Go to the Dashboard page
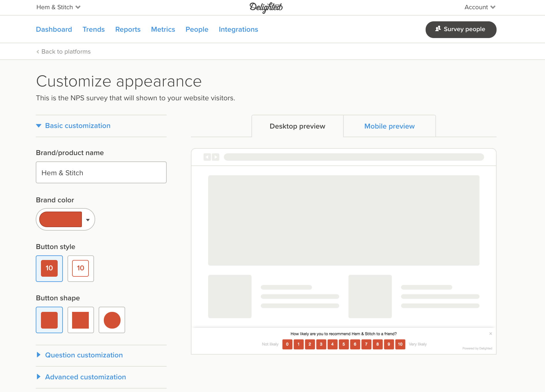The image size is (545, 392). (54, 29)
